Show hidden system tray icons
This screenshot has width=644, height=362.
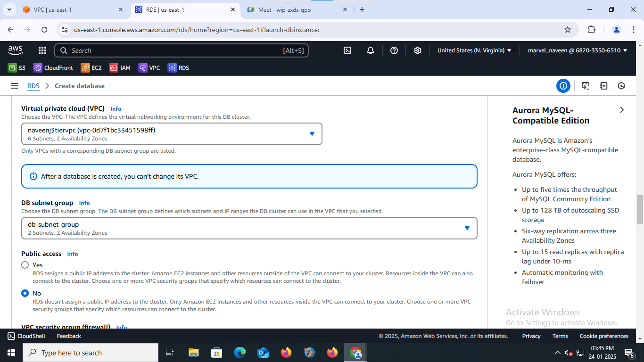[x=558, y=353]
